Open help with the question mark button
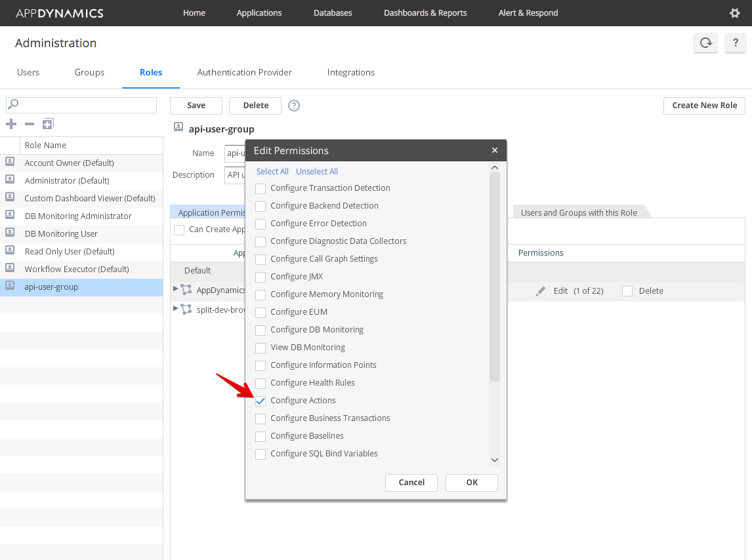This screenshot has height=560, width=752. [736, 43]
